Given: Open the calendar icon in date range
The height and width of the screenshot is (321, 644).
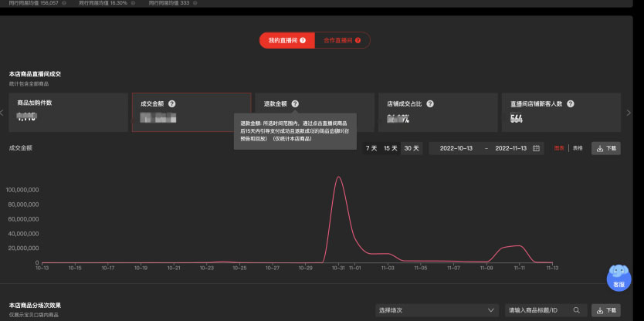Looking at the screenshot, I should pos(536,148).
